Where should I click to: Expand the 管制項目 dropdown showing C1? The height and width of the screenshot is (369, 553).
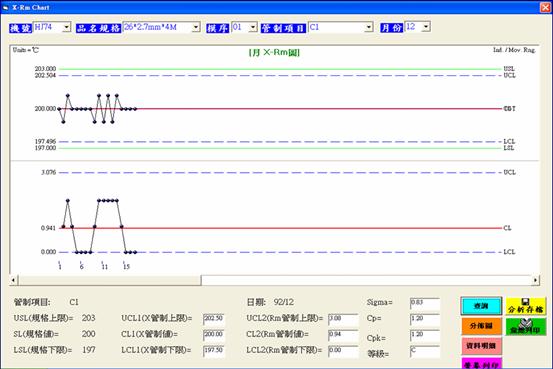(369, 27)
